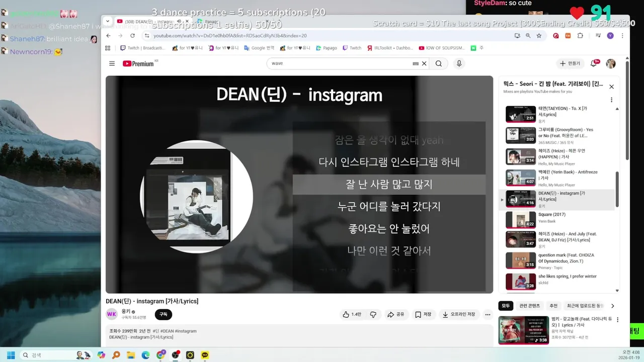Open Papago bookmark
Image resolution: width=644 pixels, height=362 pixels.
327,48
